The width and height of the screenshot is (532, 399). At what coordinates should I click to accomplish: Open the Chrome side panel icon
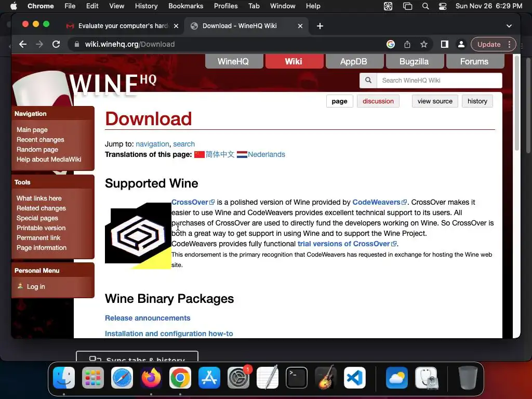pyautogui.click(x=445, y=44)
